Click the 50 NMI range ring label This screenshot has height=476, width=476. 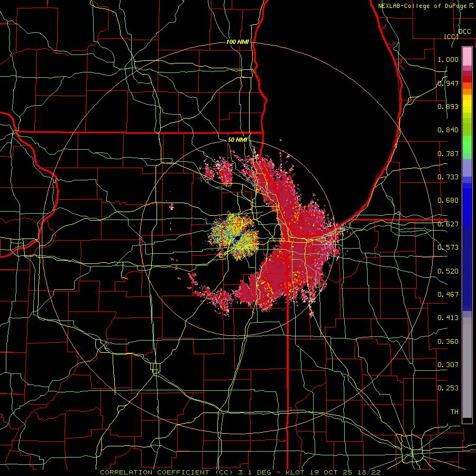237,140
